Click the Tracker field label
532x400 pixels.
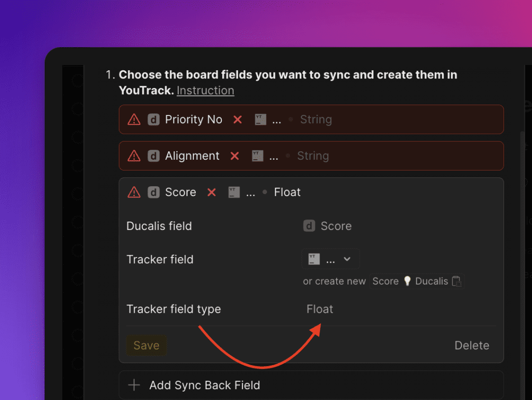tap(160, 260)
